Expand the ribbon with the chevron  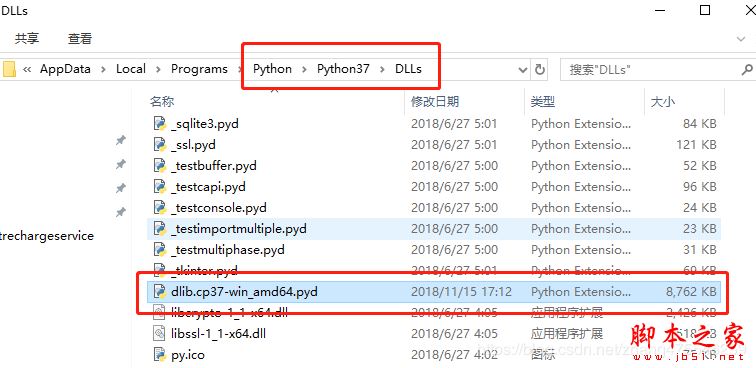tap(741, 39)
